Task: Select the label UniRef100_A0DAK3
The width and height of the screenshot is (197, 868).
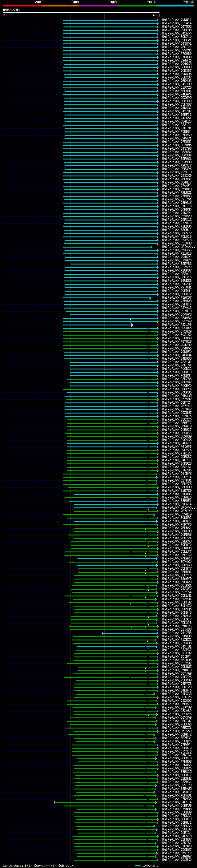Action: [176, 559]
